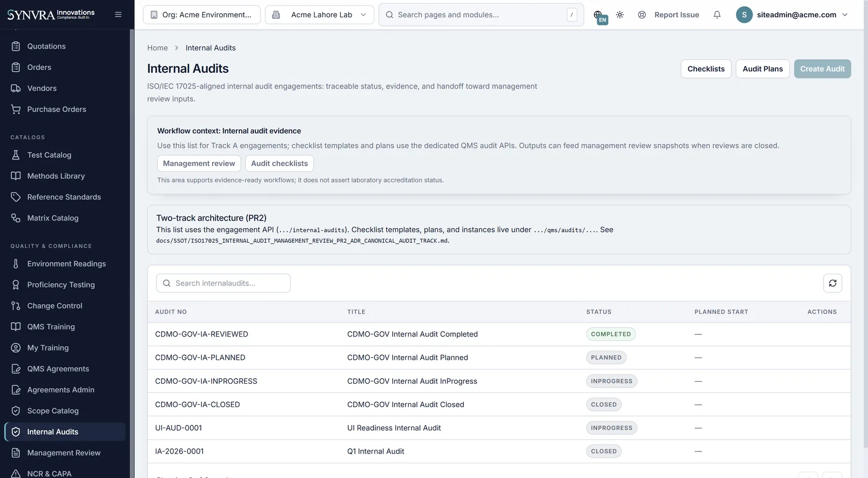Viewport: 868px width, 478px height.
Task: Click the Methods Library book icon
Action: (16, 176)
